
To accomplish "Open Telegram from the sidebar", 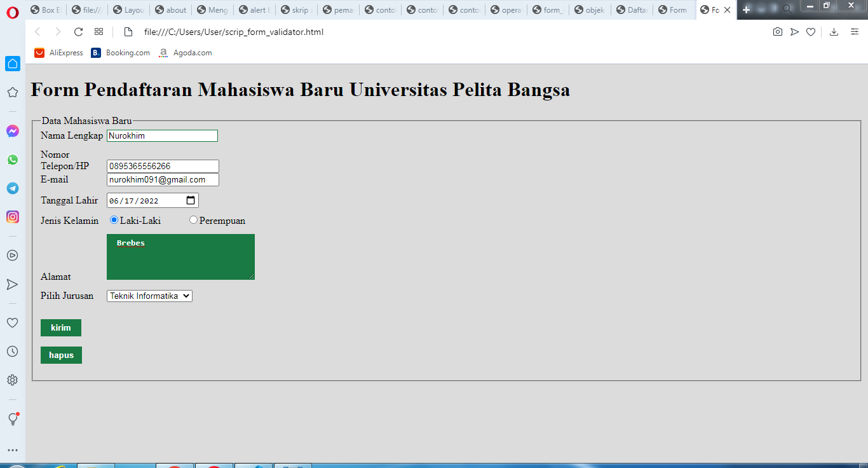I will pos(12,188).
